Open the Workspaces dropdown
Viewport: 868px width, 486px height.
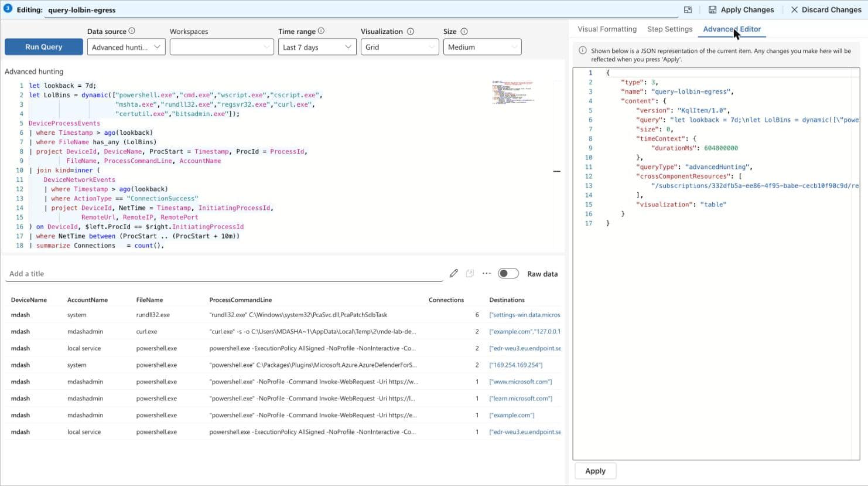click(221, 47)
